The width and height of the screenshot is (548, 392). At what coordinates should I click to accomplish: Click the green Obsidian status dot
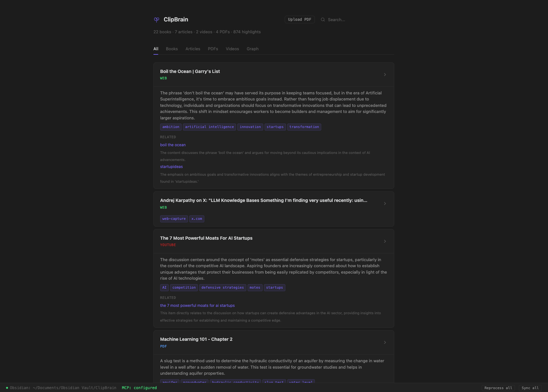(x=7, y=388)
